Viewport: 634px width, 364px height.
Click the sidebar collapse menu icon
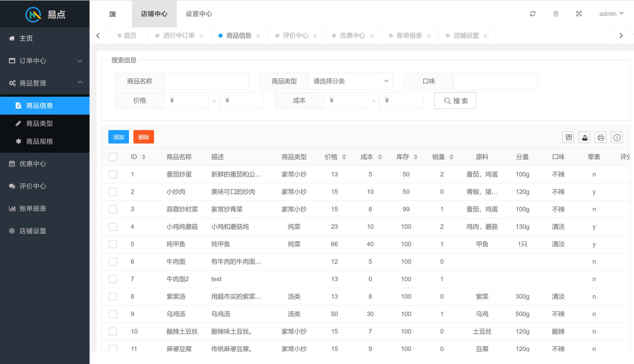click(112, 14)
